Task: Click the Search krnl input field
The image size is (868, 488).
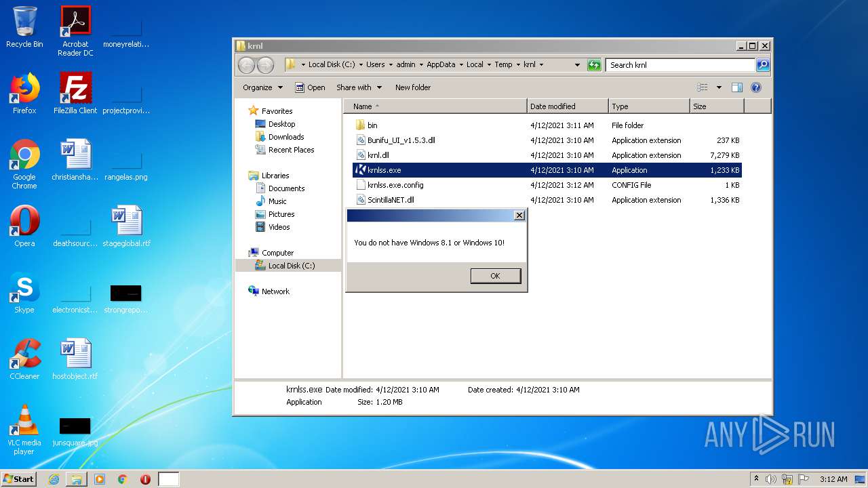Action: 679,65
